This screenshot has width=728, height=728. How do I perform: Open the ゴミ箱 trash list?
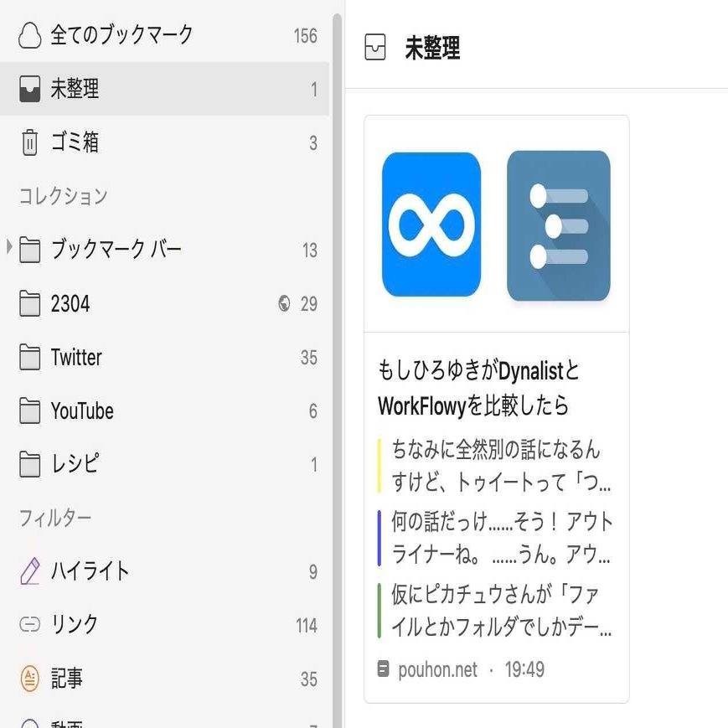click(164, 142)
